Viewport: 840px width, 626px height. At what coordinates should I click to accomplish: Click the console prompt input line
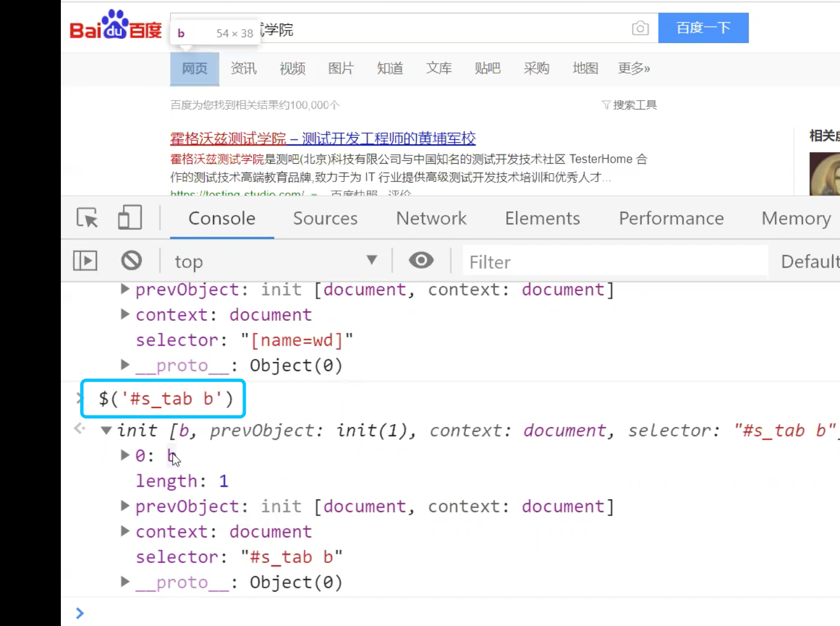click(x=459, y=613)
